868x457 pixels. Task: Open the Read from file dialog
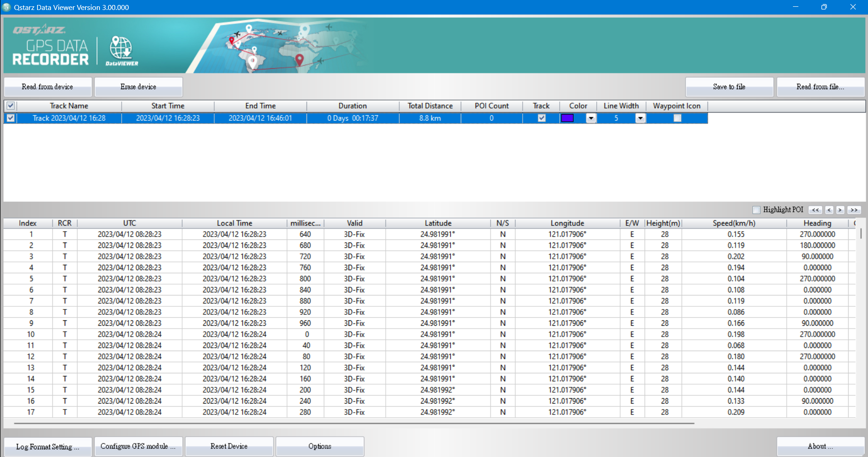[821, 86]
